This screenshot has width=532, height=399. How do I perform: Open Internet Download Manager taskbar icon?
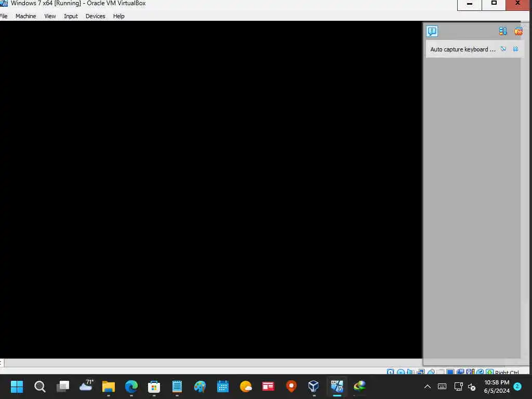[x=360, y=387]
